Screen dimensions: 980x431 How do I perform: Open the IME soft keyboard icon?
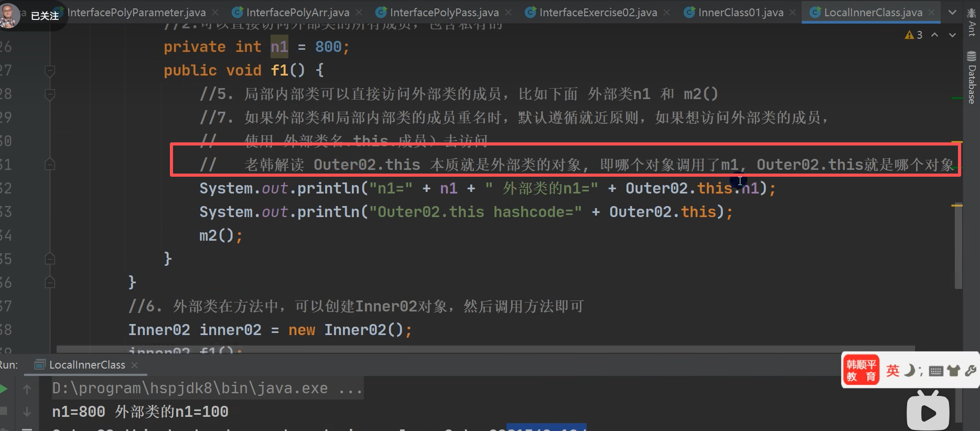point(936,371)
